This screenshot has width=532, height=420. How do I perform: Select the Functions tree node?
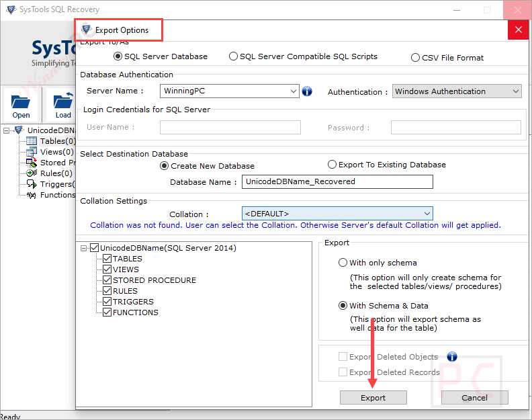coord(58,195)
